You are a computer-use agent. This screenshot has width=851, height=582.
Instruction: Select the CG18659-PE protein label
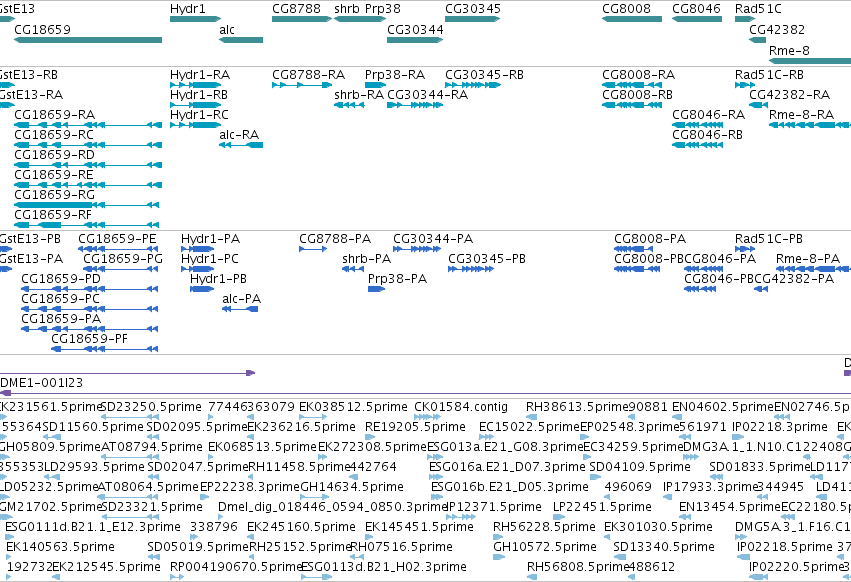pyautogui.click(x=117, y=239)
